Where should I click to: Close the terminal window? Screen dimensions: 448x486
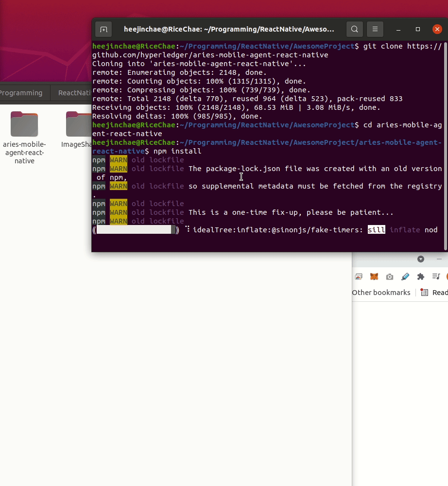pyautogui.click(x=437, y=30)
